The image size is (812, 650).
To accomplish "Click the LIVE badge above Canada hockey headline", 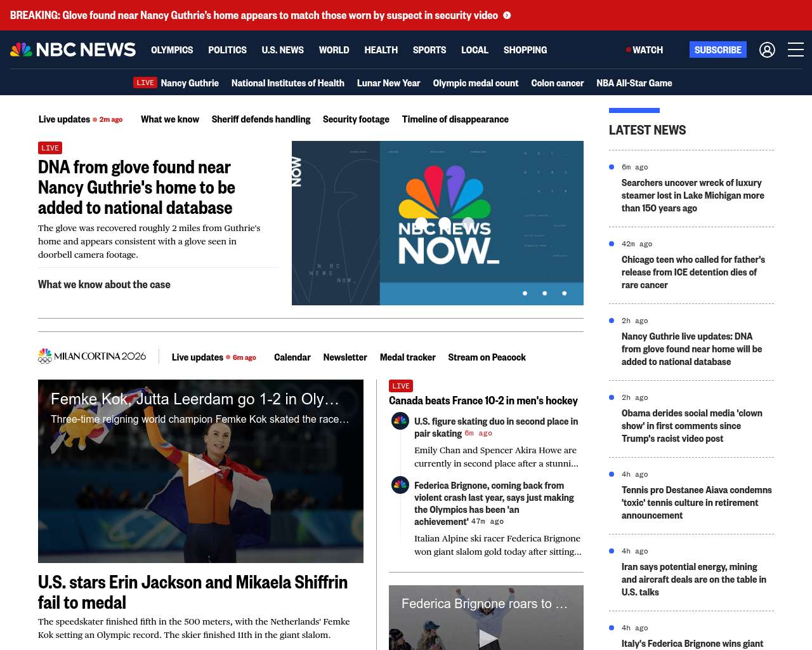I will coord(401,386).
